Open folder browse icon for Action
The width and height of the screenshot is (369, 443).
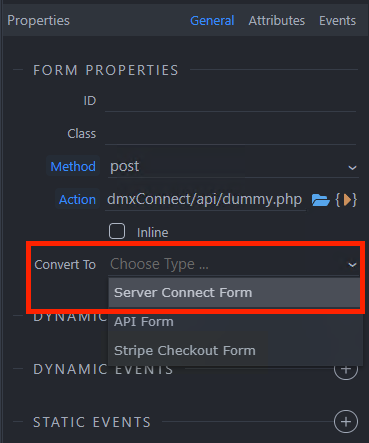320,200
